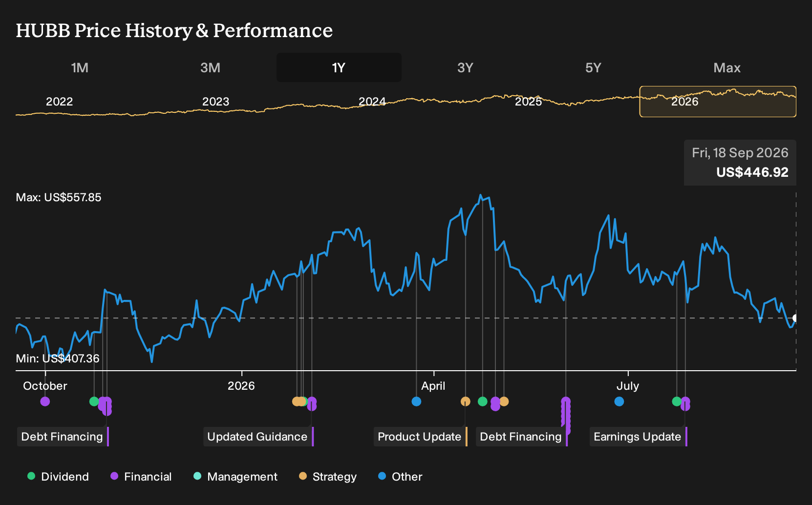Select the purple Financial dot under October
The width and height of the screenshot is (812, 505).
click(45, 401)
